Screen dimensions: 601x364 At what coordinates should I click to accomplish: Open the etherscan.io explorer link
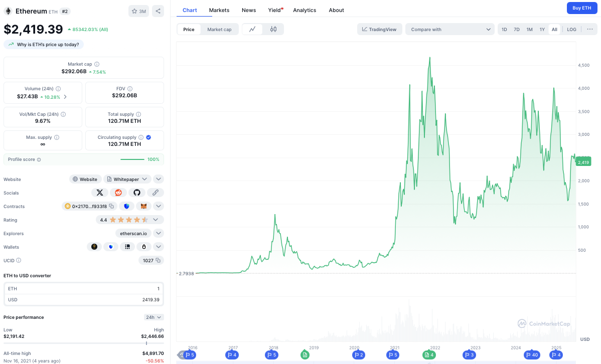(133, 233)
